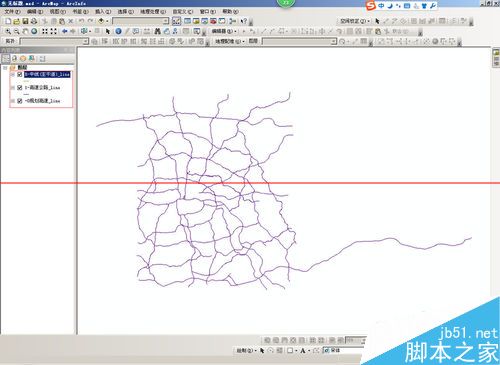Image resolution: width=500 pixels, height=365 pixels.
Task: Click the Sogou input method S logo
Action: pyautogui.click(x=371, y=6)
